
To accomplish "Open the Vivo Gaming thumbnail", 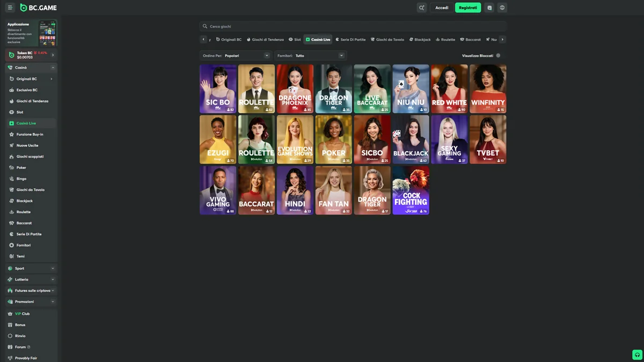I will point(218,190).
